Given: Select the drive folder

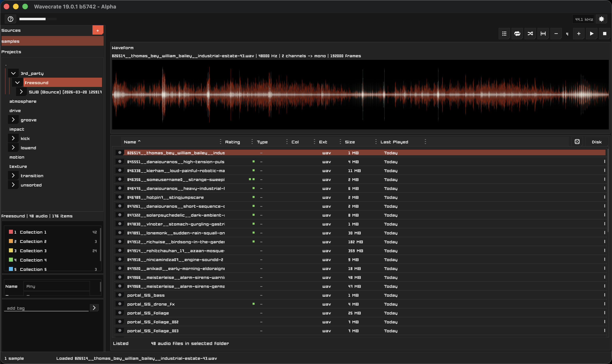Looking at the screenshot, I should click(x=15, y=111).
